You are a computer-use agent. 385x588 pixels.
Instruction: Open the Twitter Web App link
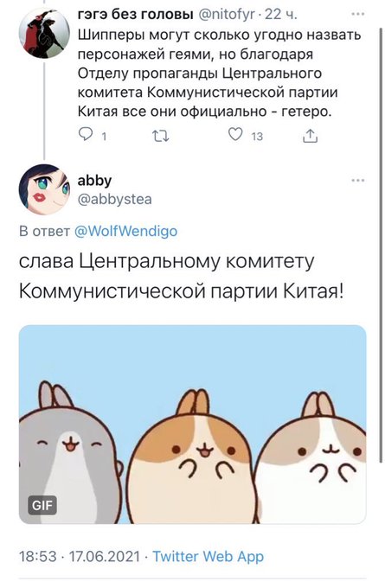point(208,556)
